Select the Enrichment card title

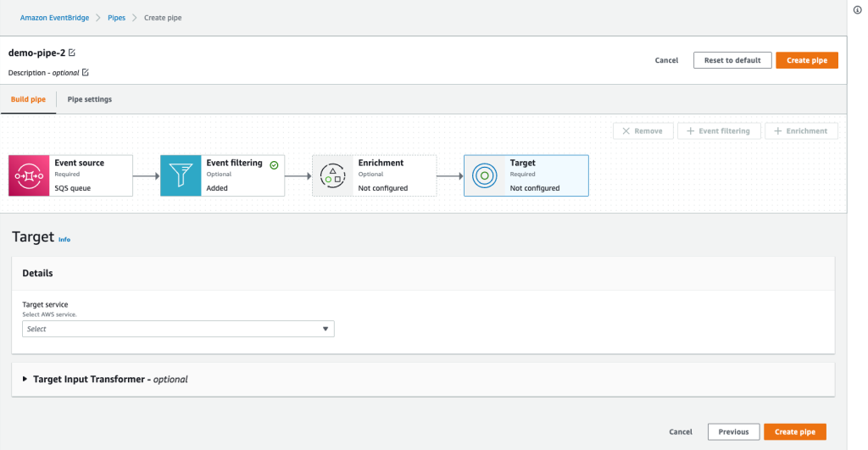pyautogui.click(x=381, y=163)
